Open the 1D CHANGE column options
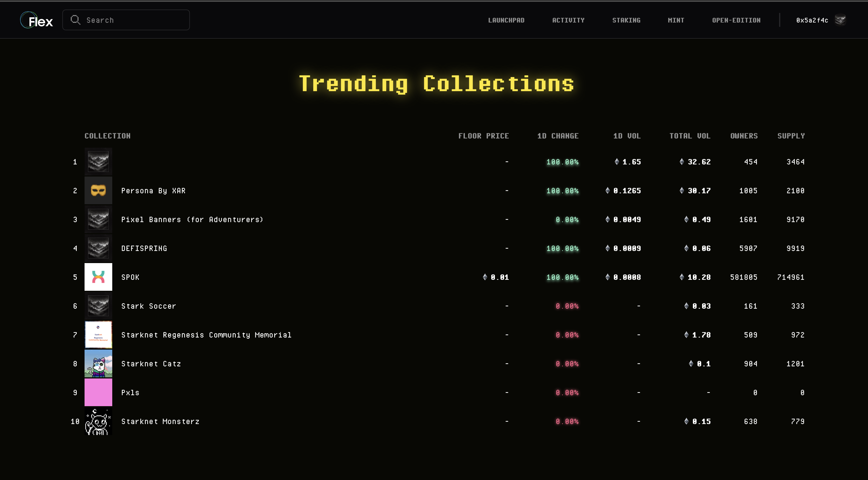Viewport: 868px width, 480px height. (x=558, y=136)
